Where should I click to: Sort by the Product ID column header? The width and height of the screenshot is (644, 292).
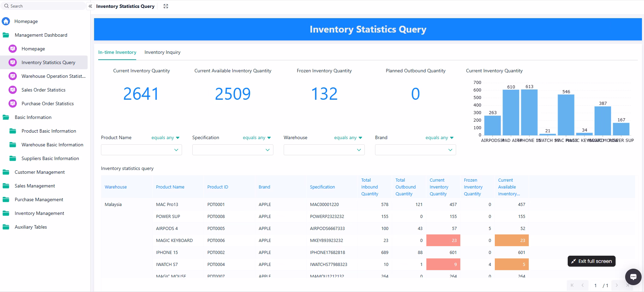point(218,187)
